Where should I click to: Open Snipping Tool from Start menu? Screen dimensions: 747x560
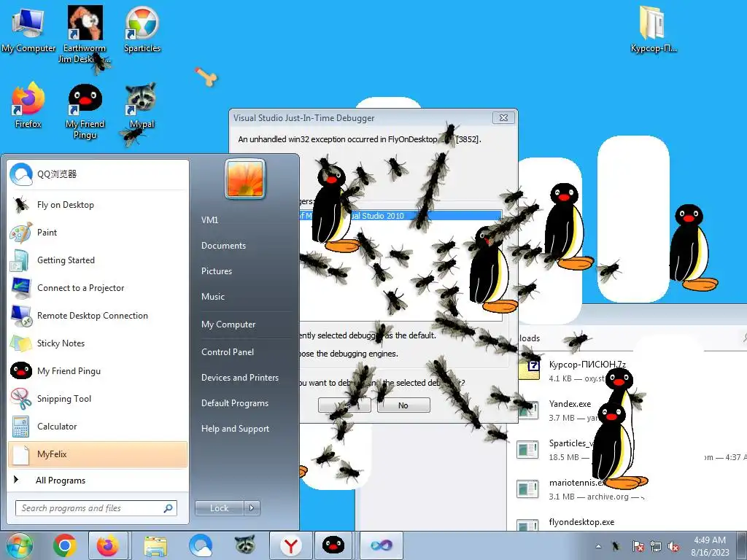[x=98, y=399]
